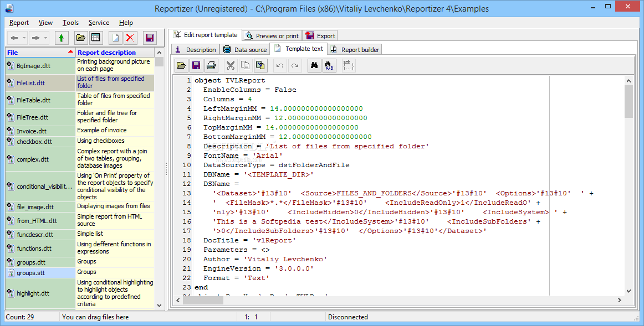Open the Service menu
Viewport: 644px width, 326px height.
coord(99,23)
